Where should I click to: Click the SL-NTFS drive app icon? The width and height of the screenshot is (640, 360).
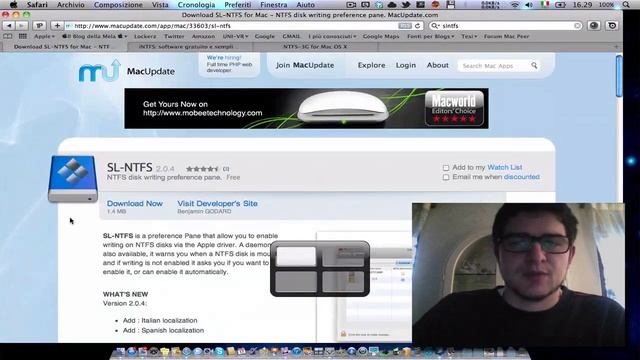(x=73, y=179)
